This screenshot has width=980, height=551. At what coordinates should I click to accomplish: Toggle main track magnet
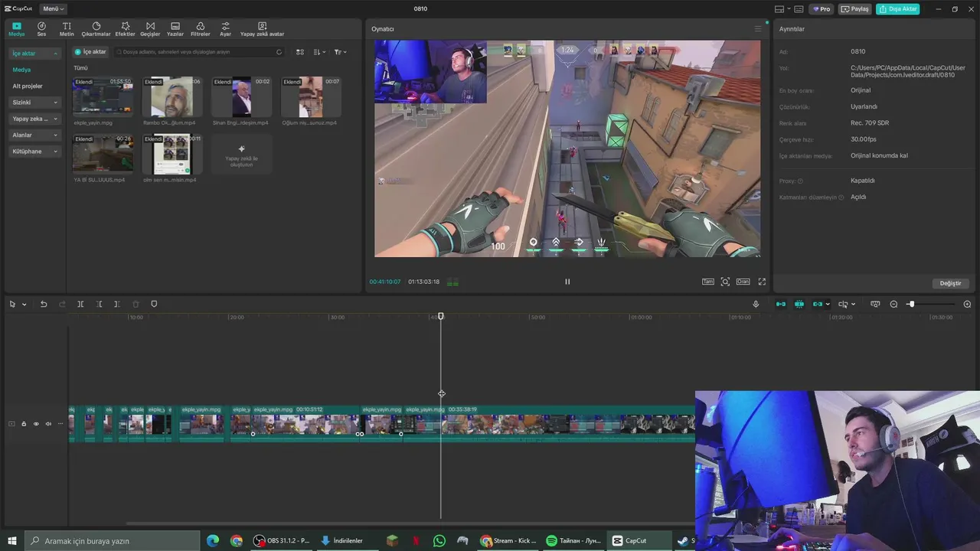(781, 305)
